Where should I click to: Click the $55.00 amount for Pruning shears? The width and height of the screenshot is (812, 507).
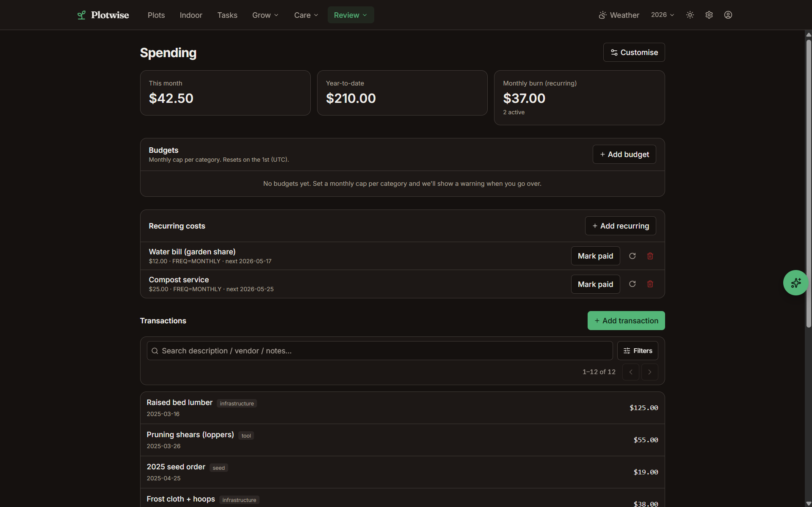pyautogui.click(x=646, y=440)
